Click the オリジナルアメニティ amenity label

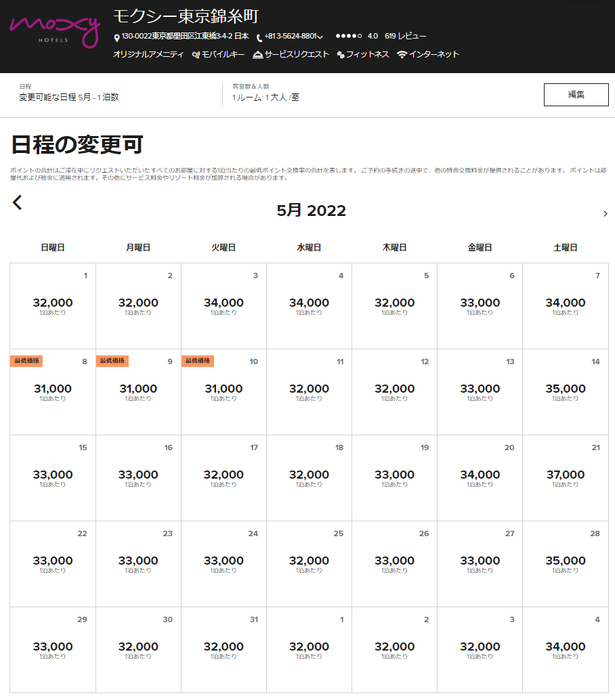148,55
